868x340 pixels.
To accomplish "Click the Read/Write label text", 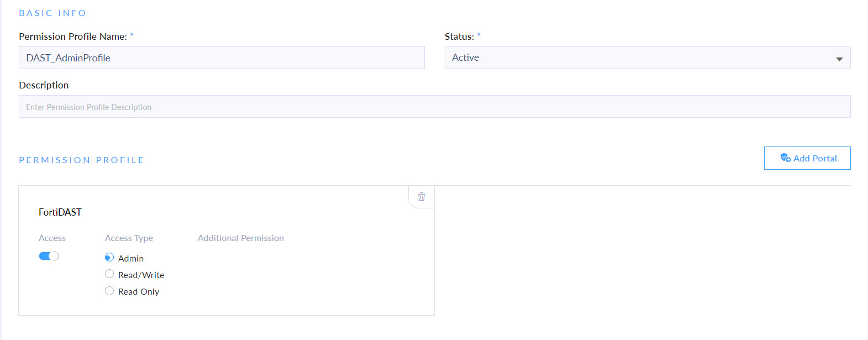I will pos(141,275).
